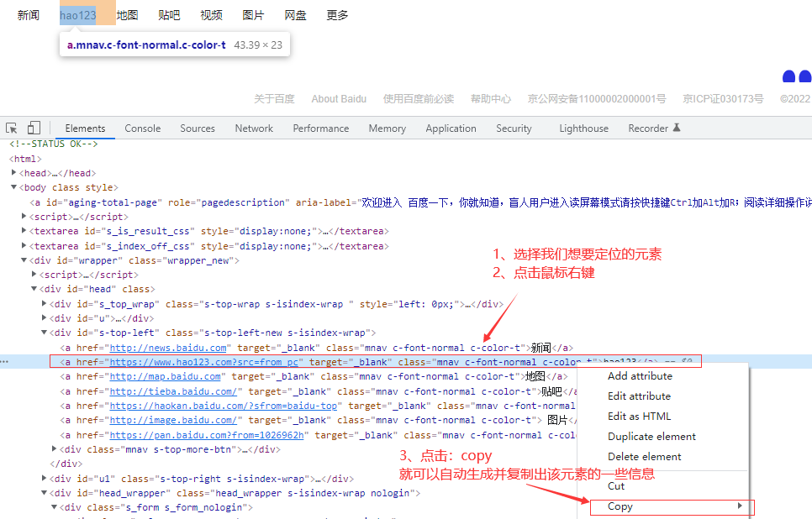The image size is (812, 519).
Task: Collapse the body node
Action: point(14,187)
